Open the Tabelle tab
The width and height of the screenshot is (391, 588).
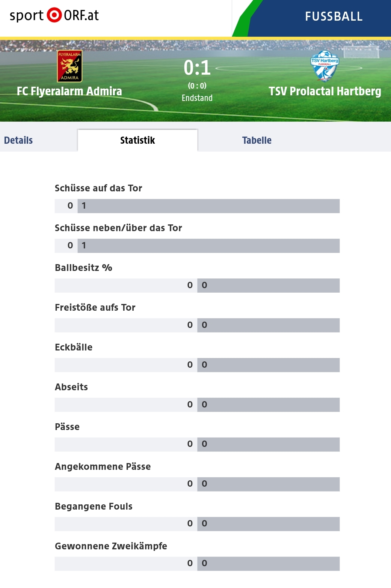point(257,140)
